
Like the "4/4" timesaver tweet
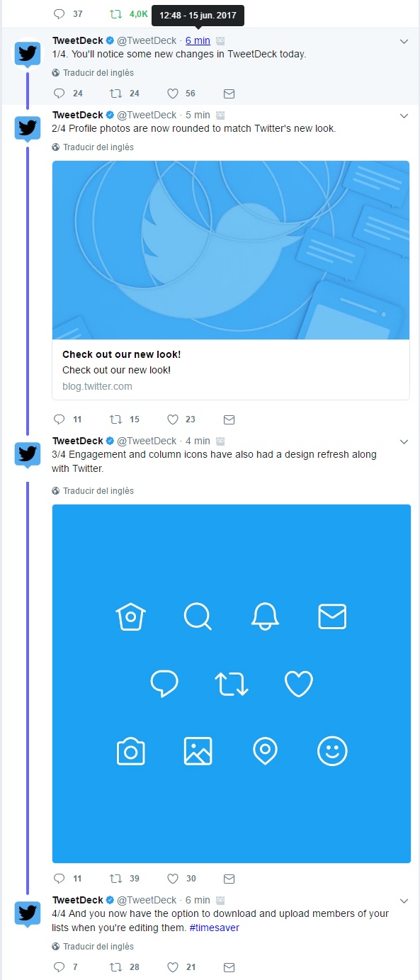coord(172,967)
